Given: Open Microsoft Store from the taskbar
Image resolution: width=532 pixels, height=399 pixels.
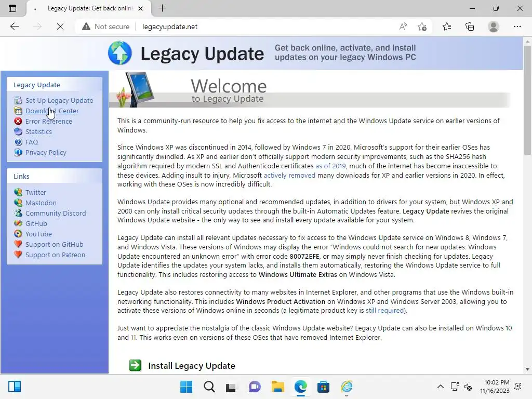Looking at the screenshot, I should tap(323, 387).
